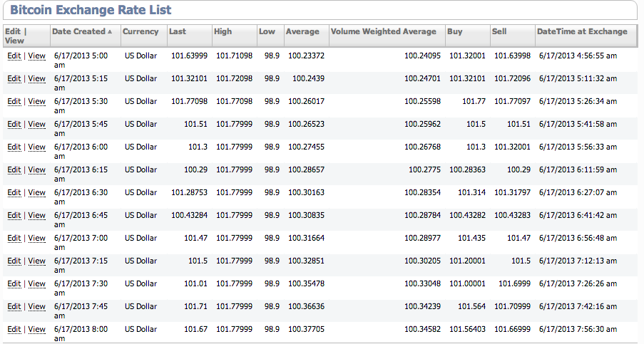Select Average value 100.26523

click(x=306, y=124)
